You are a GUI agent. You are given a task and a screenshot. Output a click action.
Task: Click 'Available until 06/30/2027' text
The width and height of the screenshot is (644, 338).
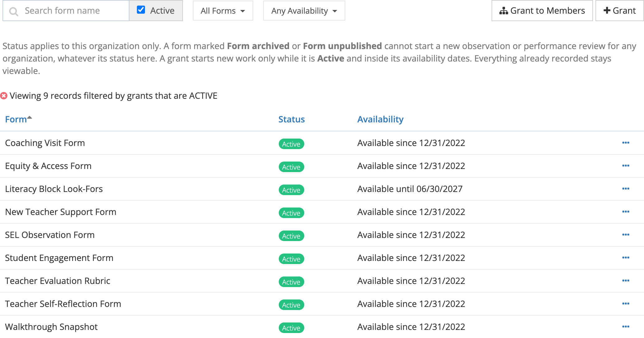pyautogui.click(x=410, y=189)
